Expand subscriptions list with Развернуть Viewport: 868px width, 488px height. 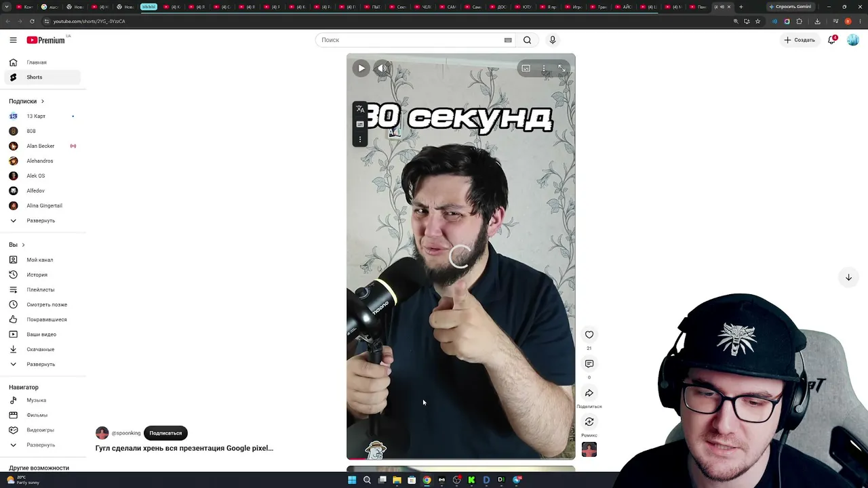tap(42, 220)
